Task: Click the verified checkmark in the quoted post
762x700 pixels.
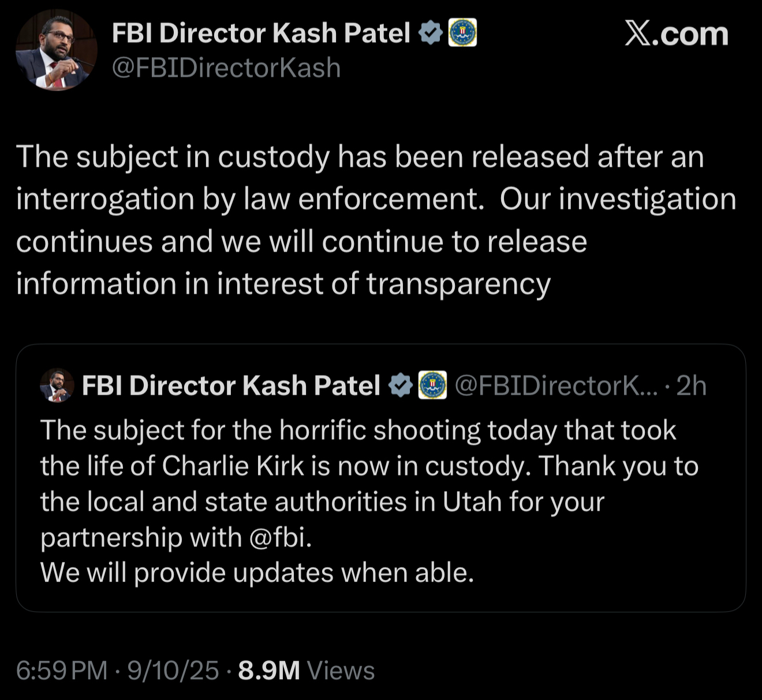Action: click(x=400, y=385)
